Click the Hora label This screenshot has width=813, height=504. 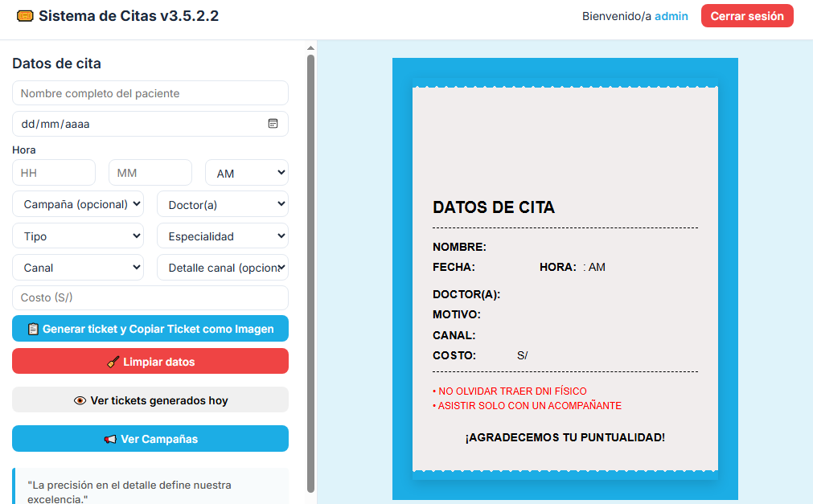pos(24,150)
